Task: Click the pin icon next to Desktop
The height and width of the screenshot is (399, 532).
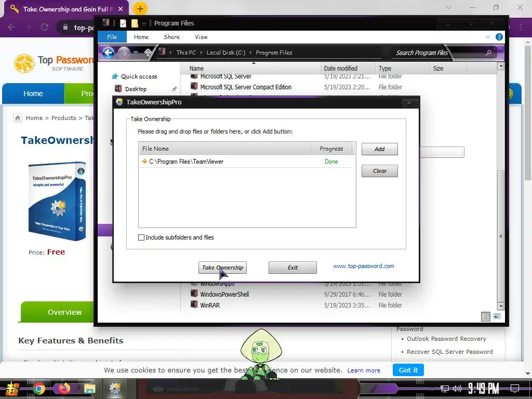Action: coord(174,89)
